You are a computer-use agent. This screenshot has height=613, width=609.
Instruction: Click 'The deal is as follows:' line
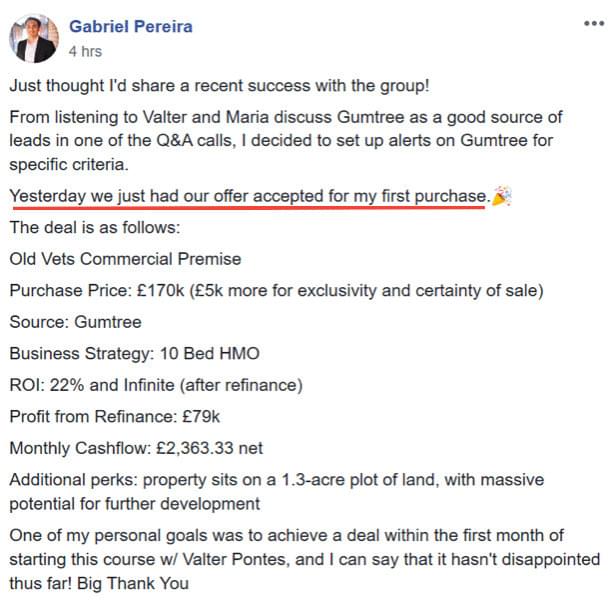pyautogui.click(x=95, y=228)
